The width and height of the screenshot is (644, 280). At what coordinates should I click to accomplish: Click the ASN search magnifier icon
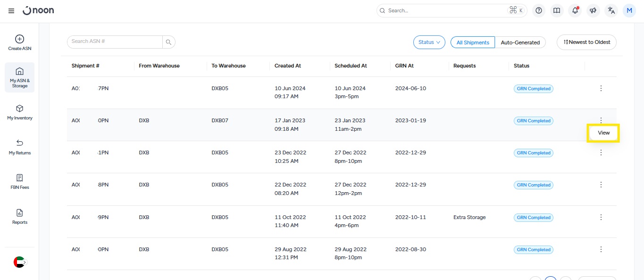pyautogui.click(x=168, y=42)
